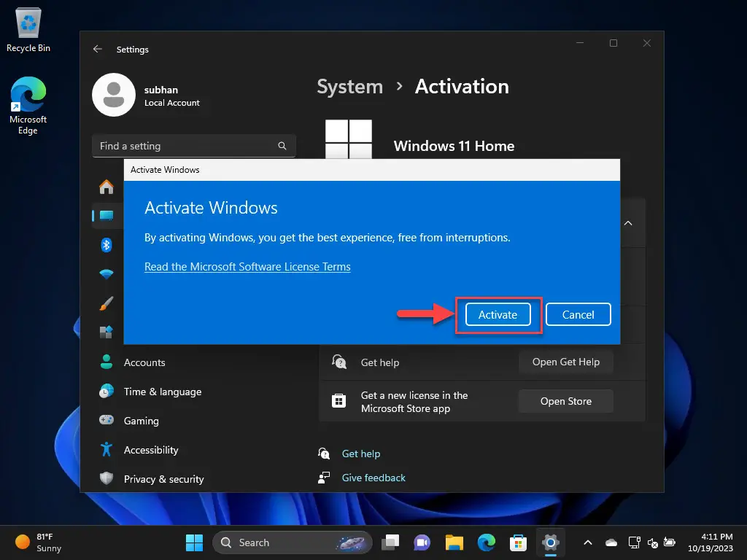The width and height of the screenshot is (747, 560).
Task: Click the battery tray icon
Action: 670,542
